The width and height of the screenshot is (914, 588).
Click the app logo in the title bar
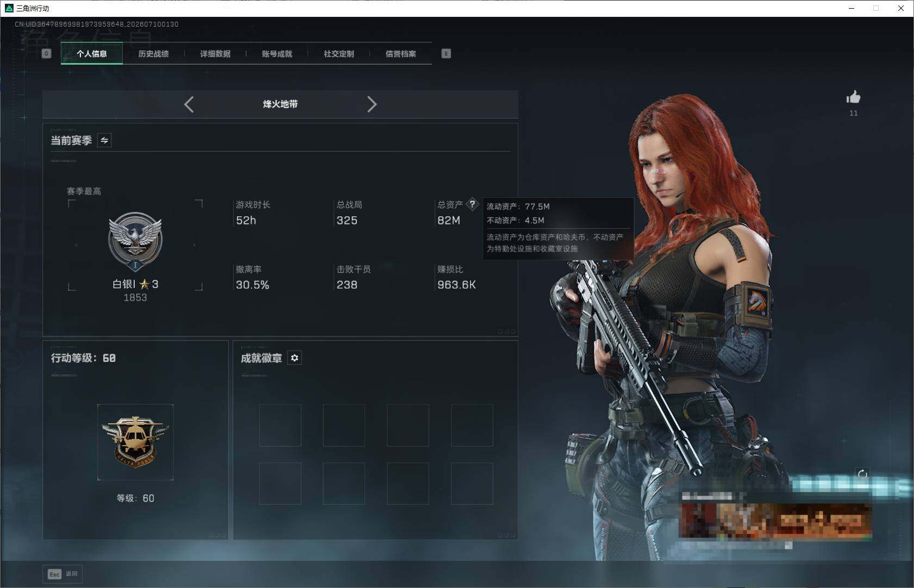(9, 8)
